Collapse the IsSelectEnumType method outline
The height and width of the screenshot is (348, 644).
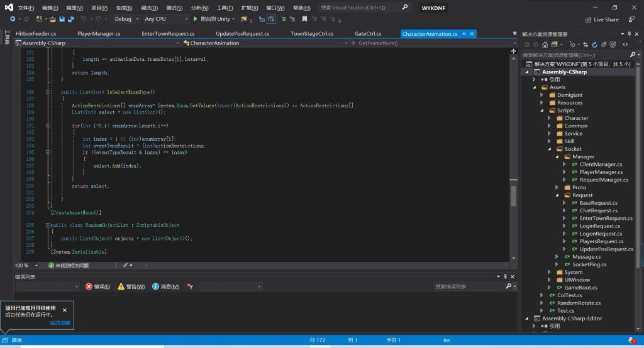pos(48,92)
